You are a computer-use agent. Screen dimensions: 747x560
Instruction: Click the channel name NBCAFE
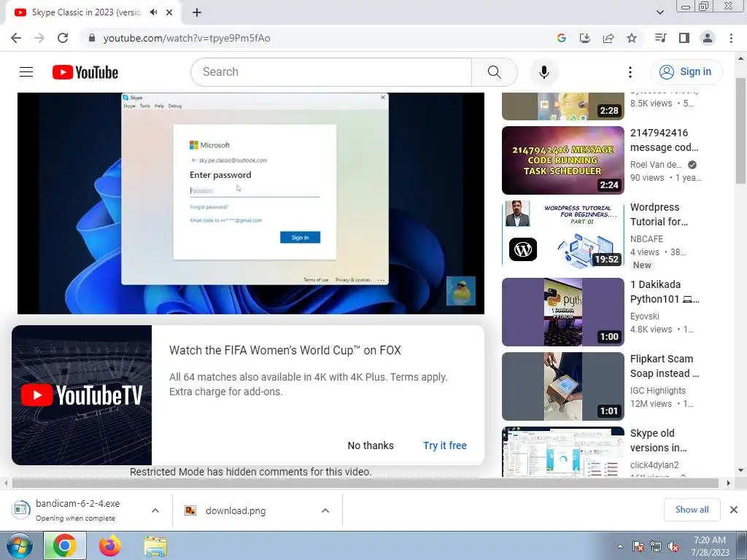[x=646, y=239]
